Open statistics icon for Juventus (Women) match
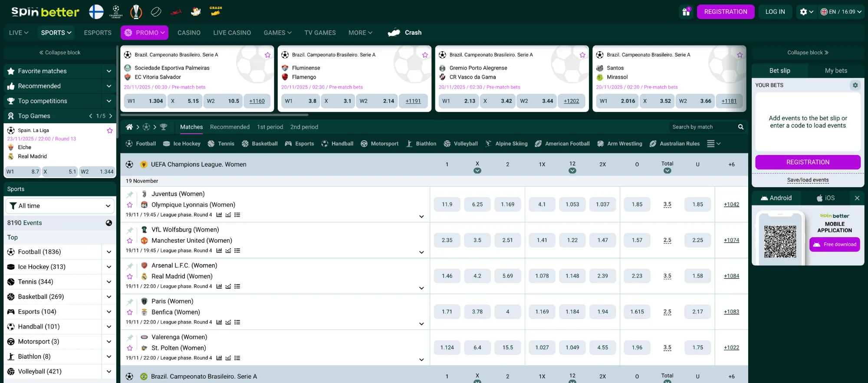Image resolution: width=868 pixels, height=383 pixels. coord(219,215)
